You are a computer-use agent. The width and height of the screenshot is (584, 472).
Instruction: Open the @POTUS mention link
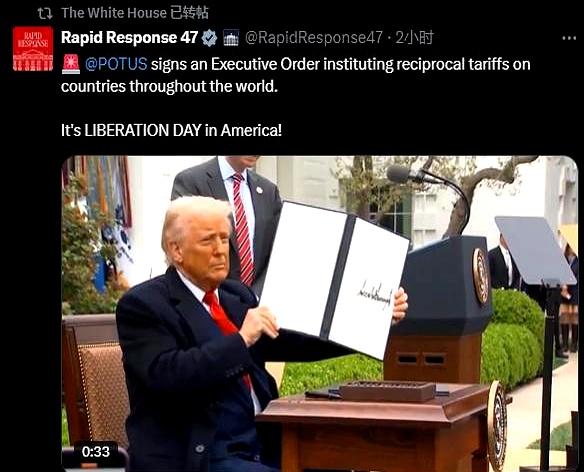[116, 64]
